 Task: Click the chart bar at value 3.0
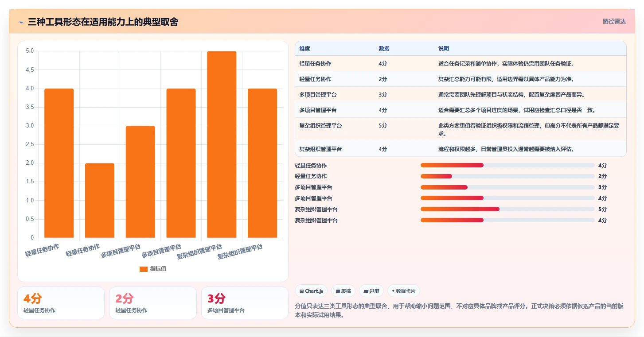(141, 182)
